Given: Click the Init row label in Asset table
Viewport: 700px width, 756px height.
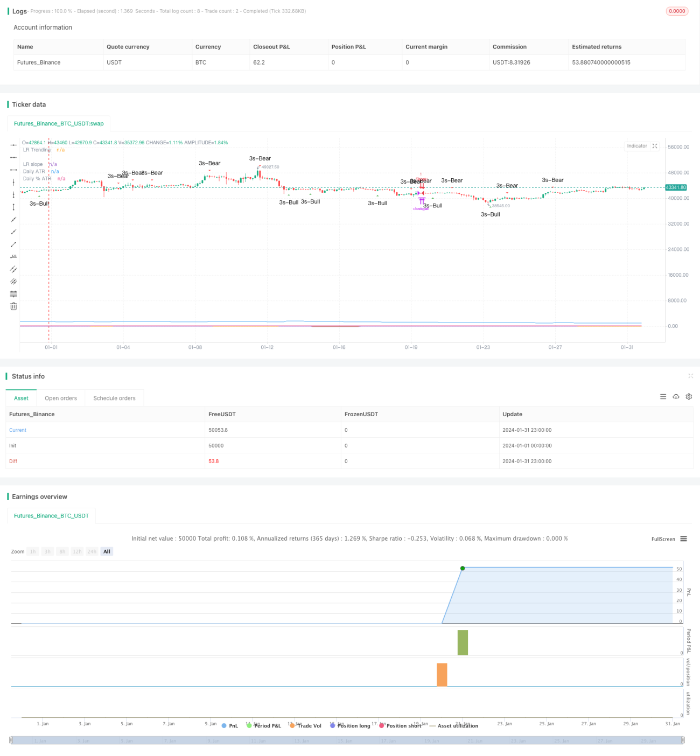Looking at the screenshot, I should click(12, 445).
